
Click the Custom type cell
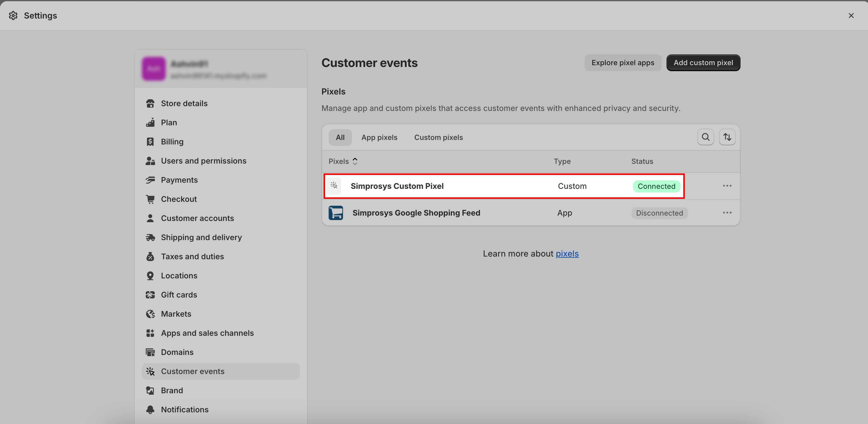click(572, 186)
